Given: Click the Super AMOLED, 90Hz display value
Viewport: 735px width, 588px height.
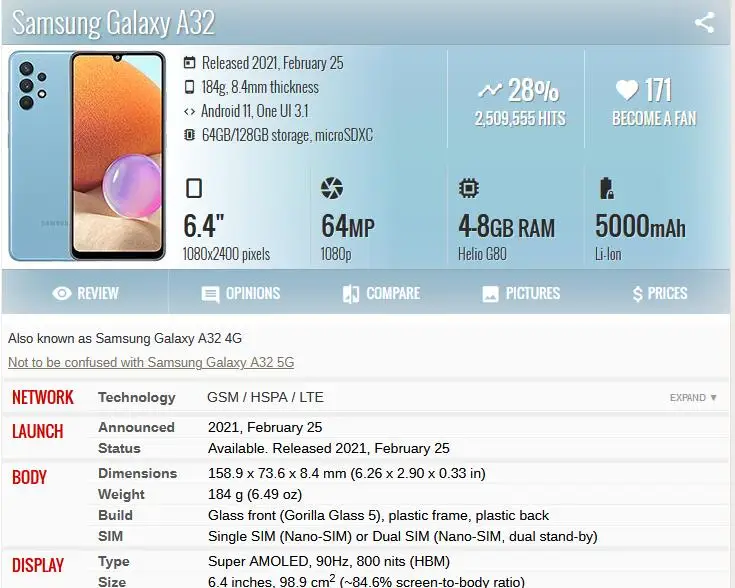Looking at the screenshot, I should pyautogui.click(x=329, y=561).
